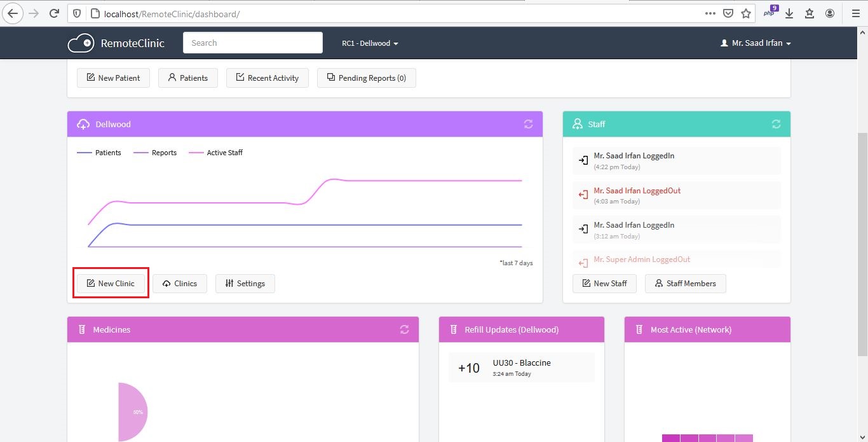The width and height of the screenshot is (868, 442).
Task: Refresh the Staff panel
Action: click(x=776, y=124)
